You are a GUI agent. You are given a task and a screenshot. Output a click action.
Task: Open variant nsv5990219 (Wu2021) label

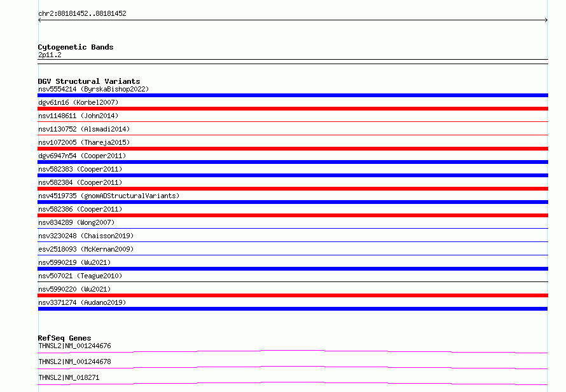[x=74, y=262]
